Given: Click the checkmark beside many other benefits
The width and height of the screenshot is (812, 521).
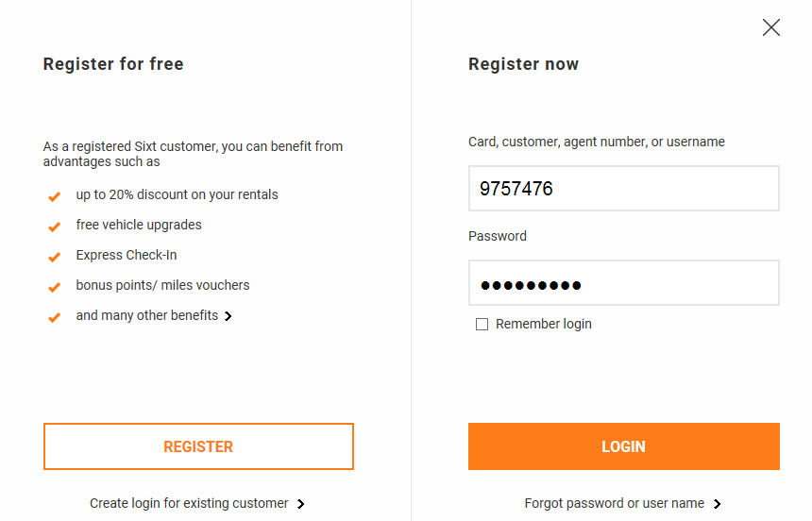Looking at the screenshot, I should coord(54,317).
